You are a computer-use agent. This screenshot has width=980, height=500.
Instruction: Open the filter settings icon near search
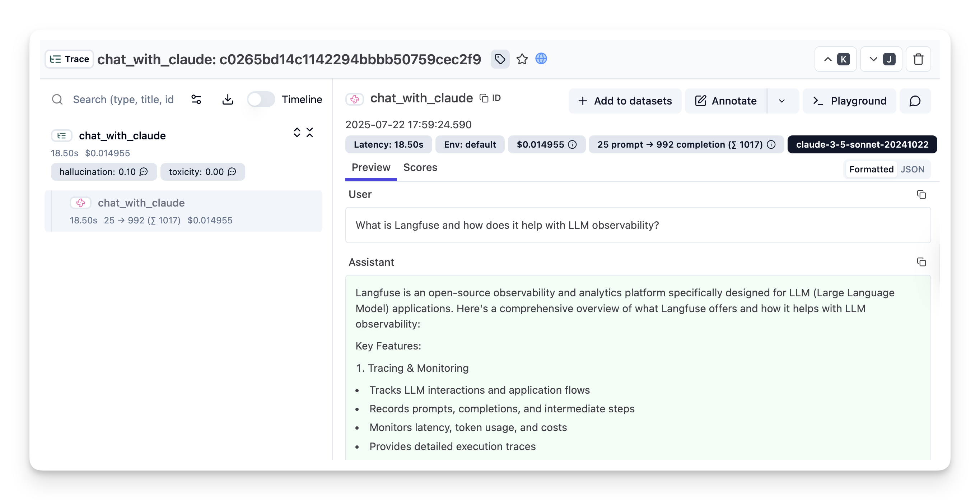pyautogui.click(x=196, y=99)
